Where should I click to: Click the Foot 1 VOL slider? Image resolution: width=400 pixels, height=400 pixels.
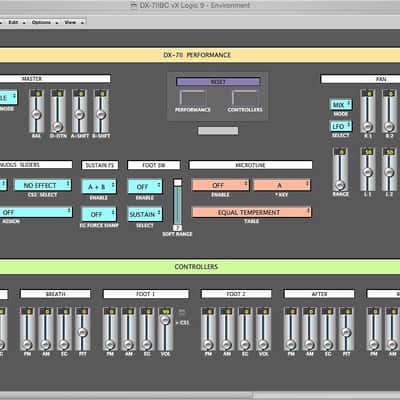pos(165,329)
